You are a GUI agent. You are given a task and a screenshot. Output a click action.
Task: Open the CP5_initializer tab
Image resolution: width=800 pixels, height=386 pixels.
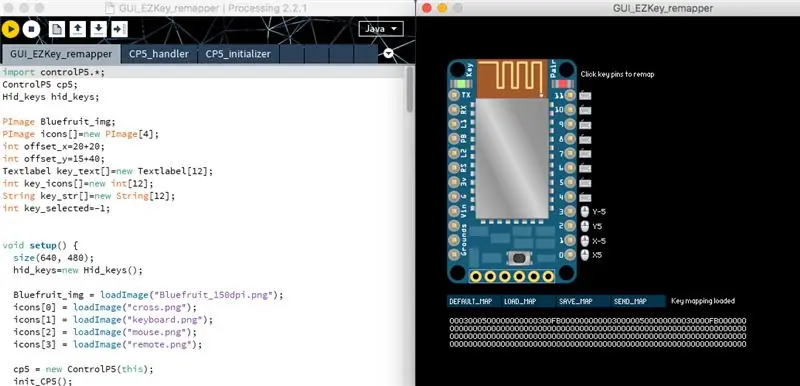point(238,54)
